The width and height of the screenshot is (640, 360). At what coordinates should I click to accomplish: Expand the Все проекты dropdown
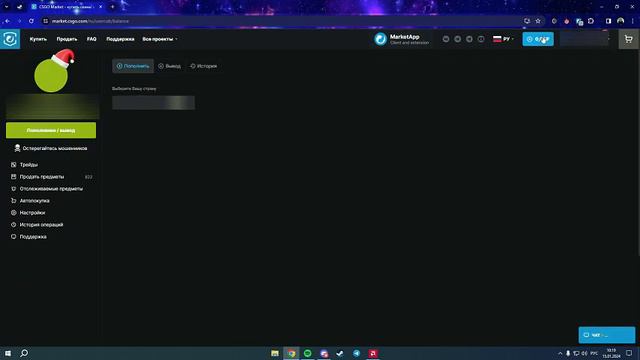pos(160,39)
